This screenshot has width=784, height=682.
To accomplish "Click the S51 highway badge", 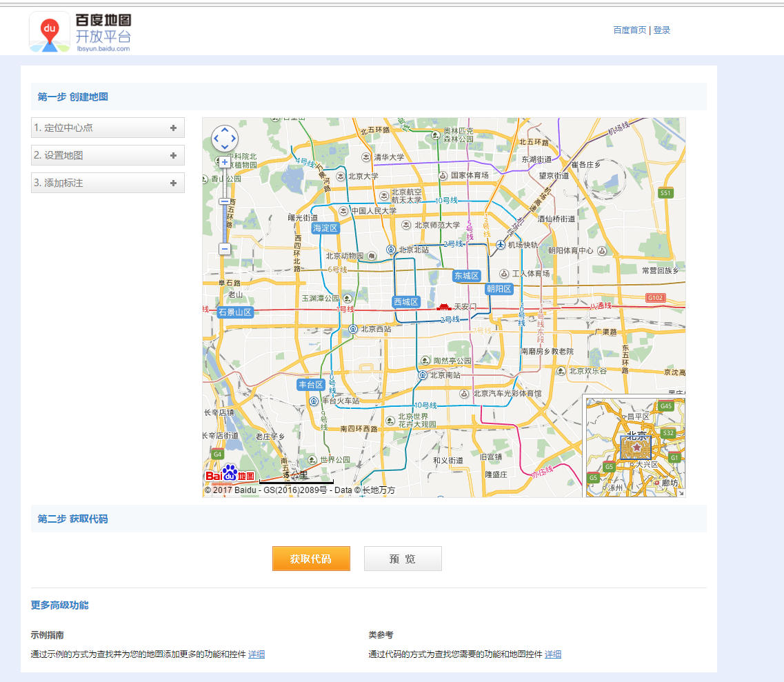I will tap(665, 193).
